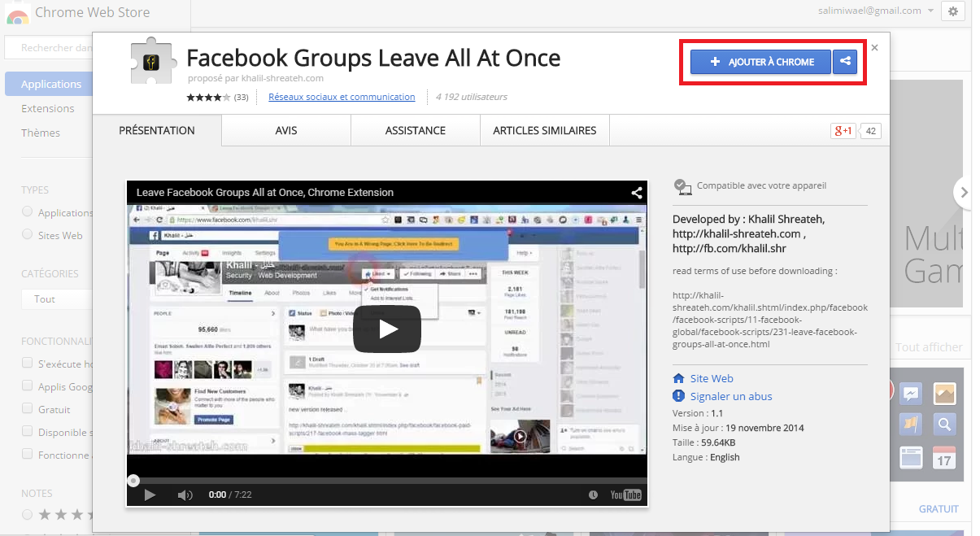
Task: Open the Tout category dropdown
Action: pos(57,299)
